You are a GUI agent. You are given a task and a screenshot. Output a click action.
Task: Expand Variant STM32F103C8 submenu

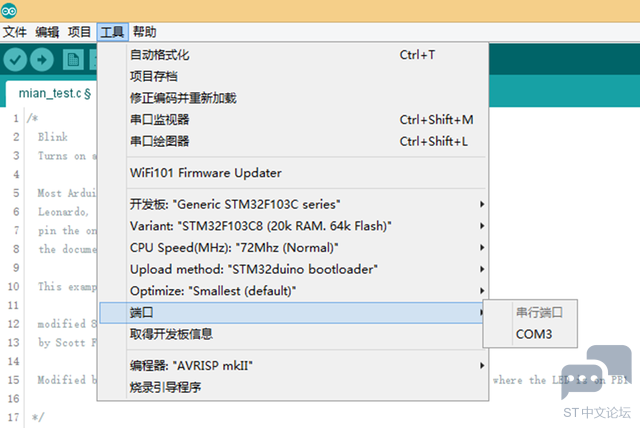(x=293, y=226)
